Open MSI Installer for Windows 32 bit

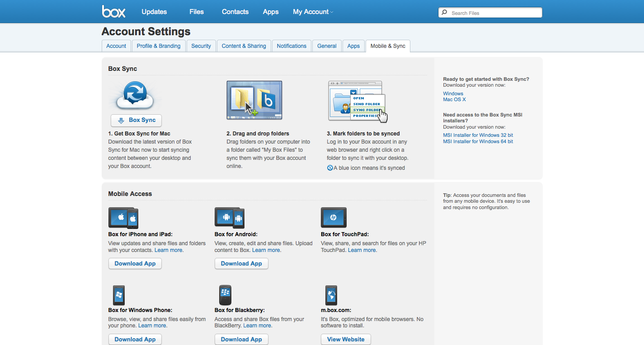[478, 135]
